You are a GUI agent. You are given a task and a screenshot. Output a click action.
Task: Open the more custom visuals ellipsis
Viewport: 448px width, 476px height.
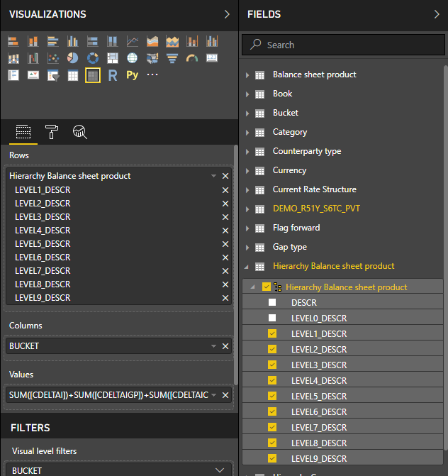coord(152,74)
